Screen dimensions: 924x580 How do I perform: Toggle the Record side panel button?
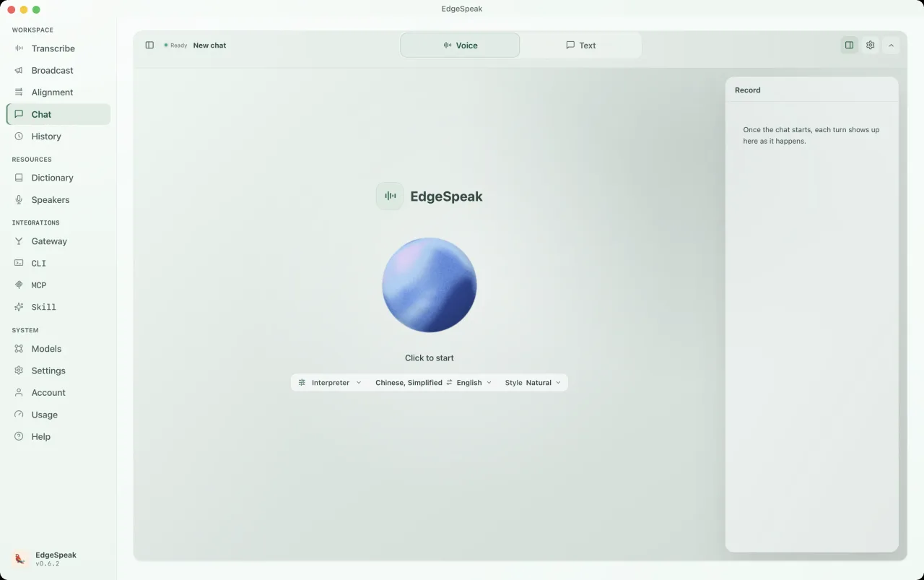coord(850,45)
